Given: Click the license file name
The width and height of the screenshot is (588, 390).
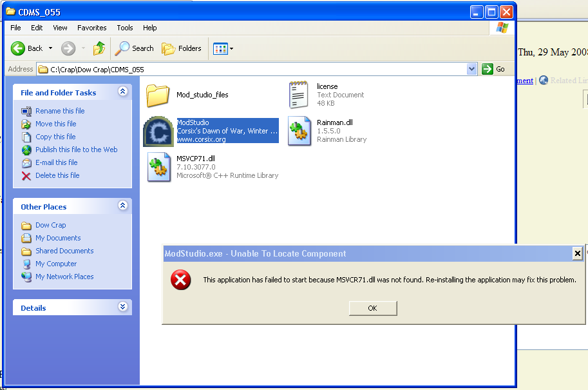Looking at the screenshot, I should pyautogui.click(x=327, y=87).
